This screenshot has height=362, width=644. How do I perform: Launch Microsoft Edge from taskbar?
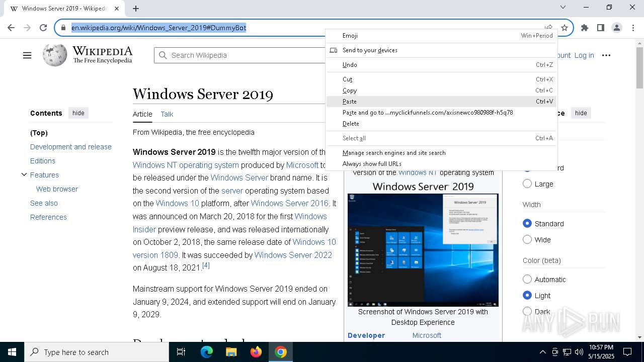[x=207, y=352]
